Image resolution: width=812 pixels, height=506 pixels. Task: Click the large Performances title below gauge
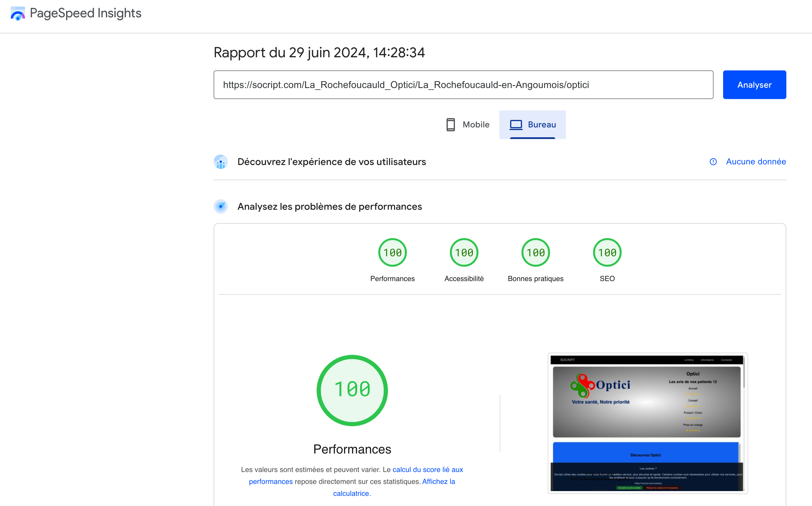click(352, 449)
